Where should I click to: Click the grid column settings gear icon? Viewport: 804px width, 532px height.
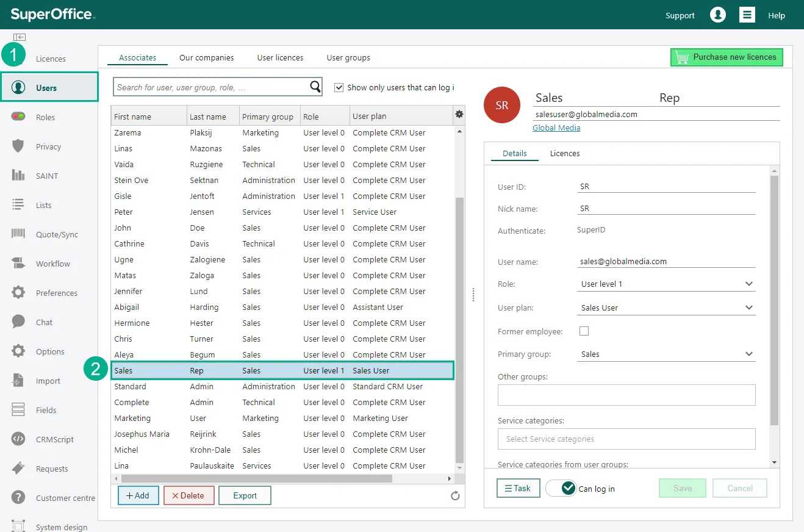pyautogui.click(x=459, y=115)
